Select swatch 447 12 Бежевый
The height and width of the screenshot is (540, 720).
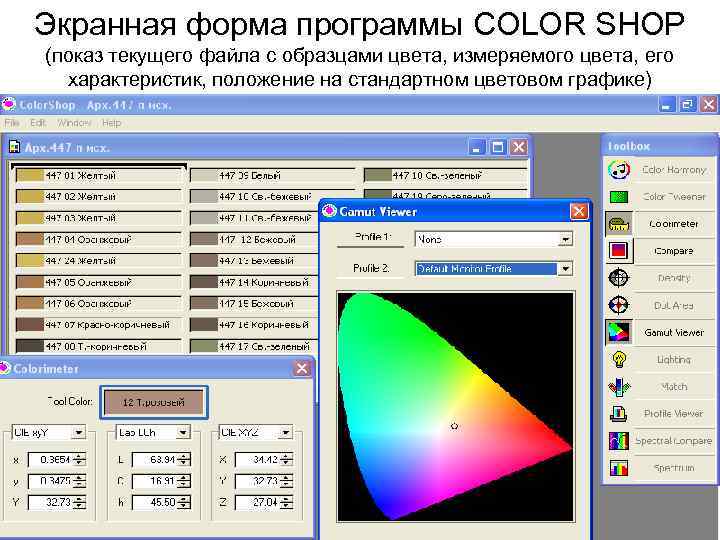click(x=254, y=239)
